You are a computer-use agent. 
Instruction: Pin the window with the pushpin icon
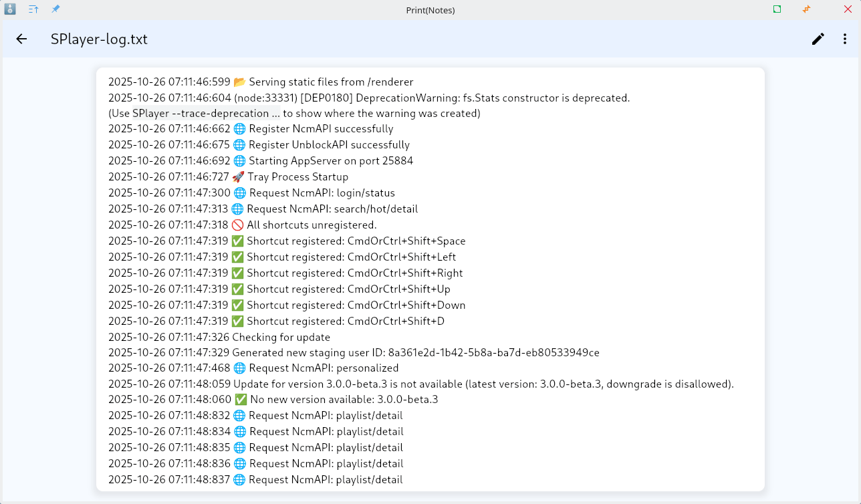pyautogui.click(x=55, y=9)
